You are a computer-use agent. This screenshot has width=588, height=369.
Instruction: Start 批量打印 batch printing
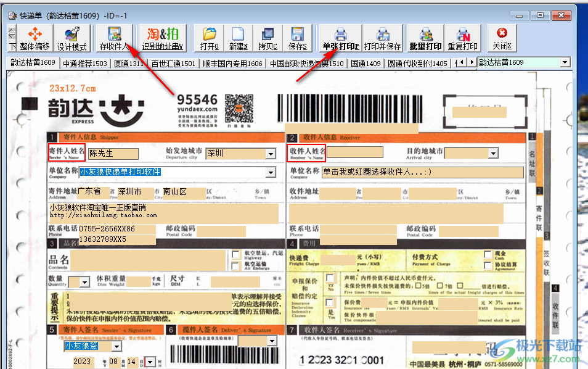coord(426,38)
